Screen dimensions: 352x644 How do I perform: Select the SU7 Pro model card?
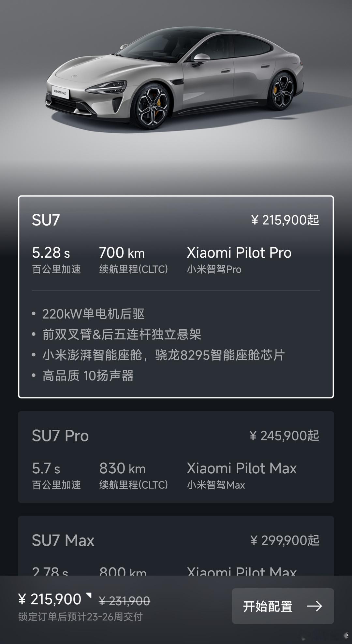pos(176,457)
